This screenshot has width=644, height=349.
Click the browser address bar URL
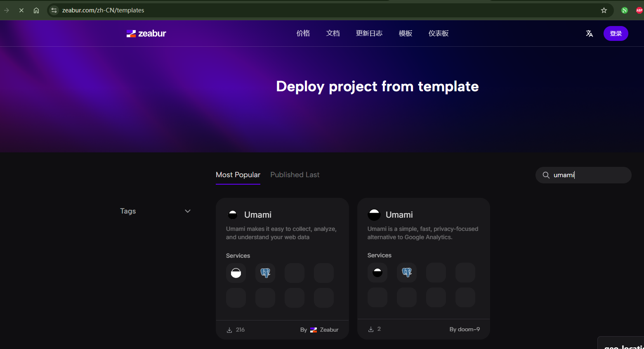click(103, 10)
